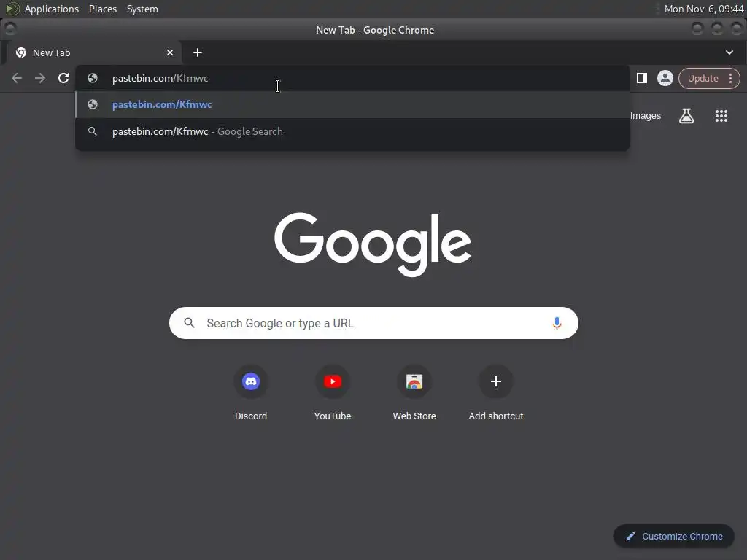This screenshot has width=747, height=560.
Task: Select the pastebin.com/Kfmwc URL suggestion
Action: (x=352, y=104)
